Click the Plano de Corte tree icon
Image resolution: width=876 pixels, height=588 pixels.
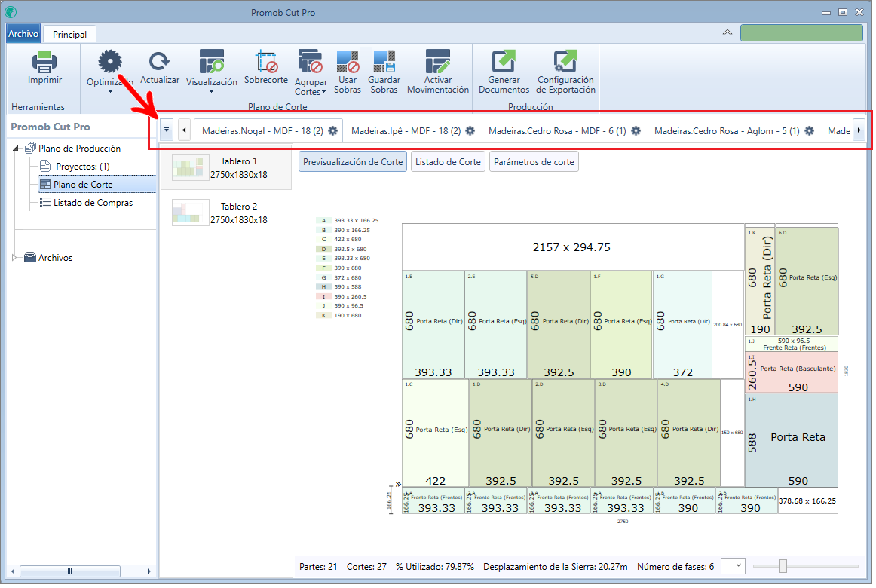(x=45, y=184)
